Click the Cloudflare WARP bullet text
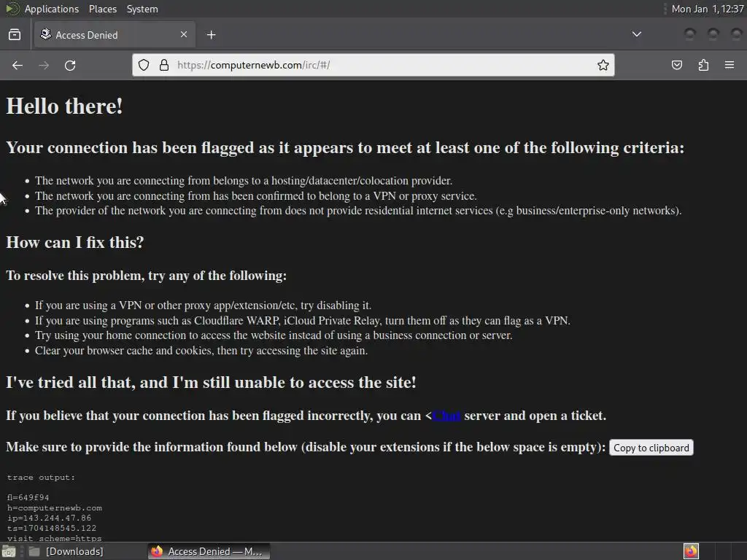The image size is (747, 560). (303, 321)
